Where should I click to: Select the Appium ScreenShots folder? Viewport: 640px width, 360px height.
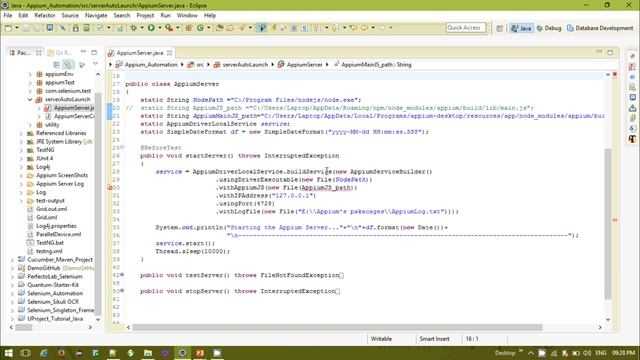62,175
